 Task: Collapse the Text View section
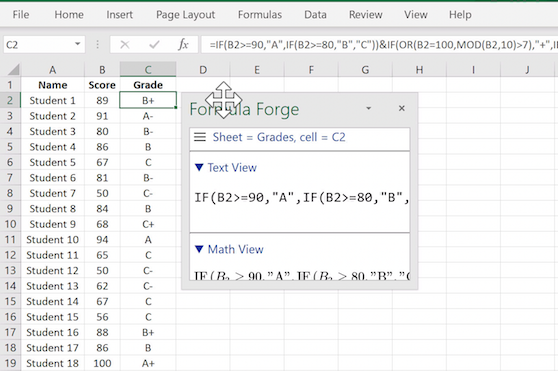[199, 168]
